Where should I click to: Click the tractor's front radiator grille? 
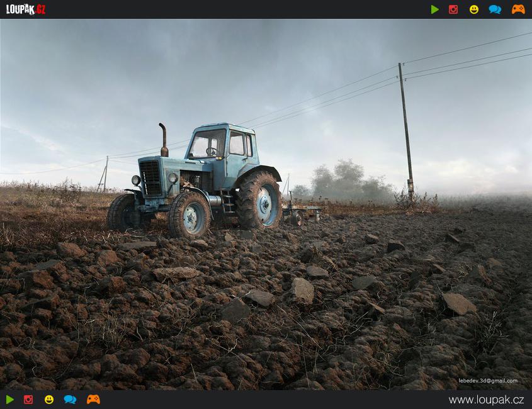tap(151, 177)
